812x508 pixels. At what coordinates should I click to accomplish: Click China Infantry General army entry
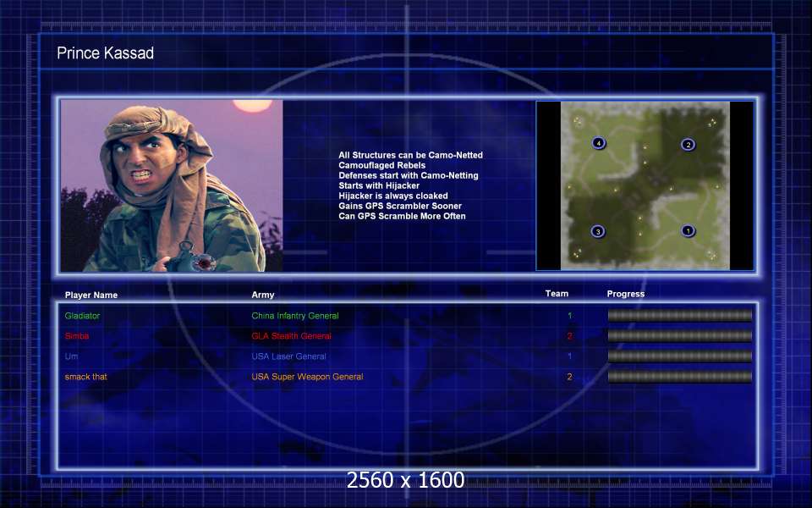point(295,316)
